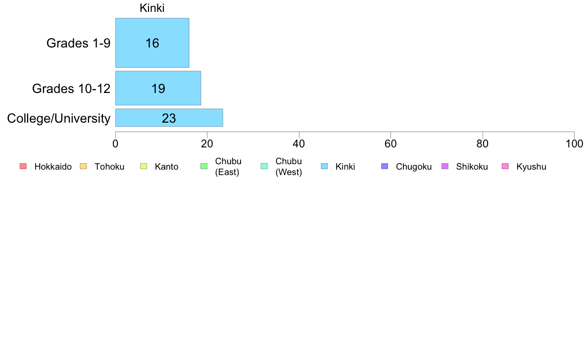
Task: Select the College/University bar showing 23
Action: (169, 118)
